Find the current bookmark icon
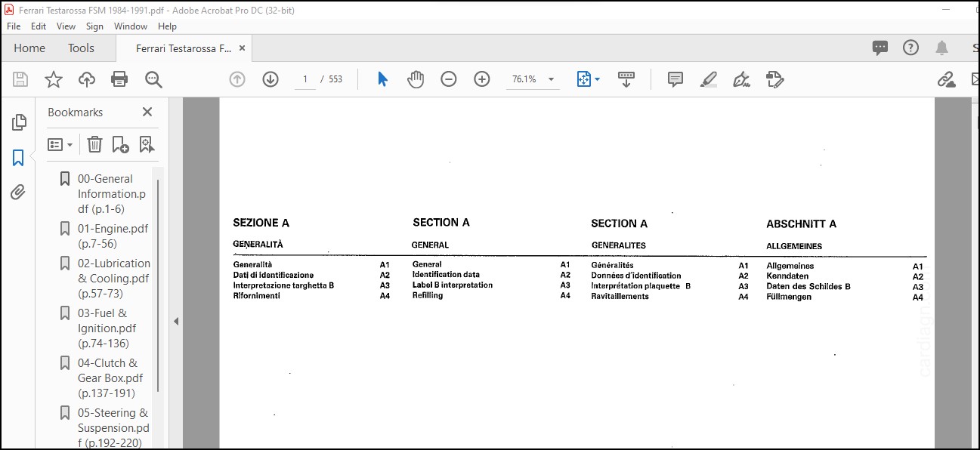Viewport: 980px width, 450px height. click(x=147, y=144)
